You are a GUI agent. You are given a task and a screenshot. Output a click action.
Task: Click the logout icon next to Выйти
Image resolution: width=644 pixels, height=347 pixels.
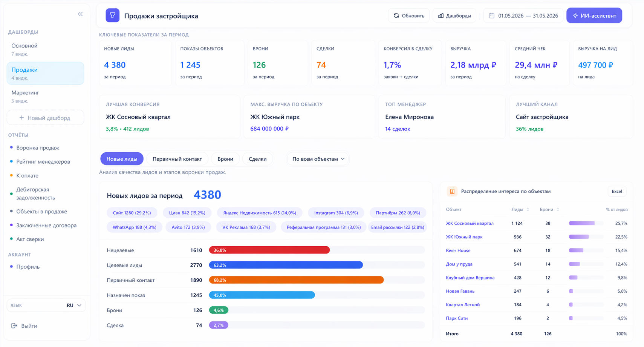tap(14, 326)
